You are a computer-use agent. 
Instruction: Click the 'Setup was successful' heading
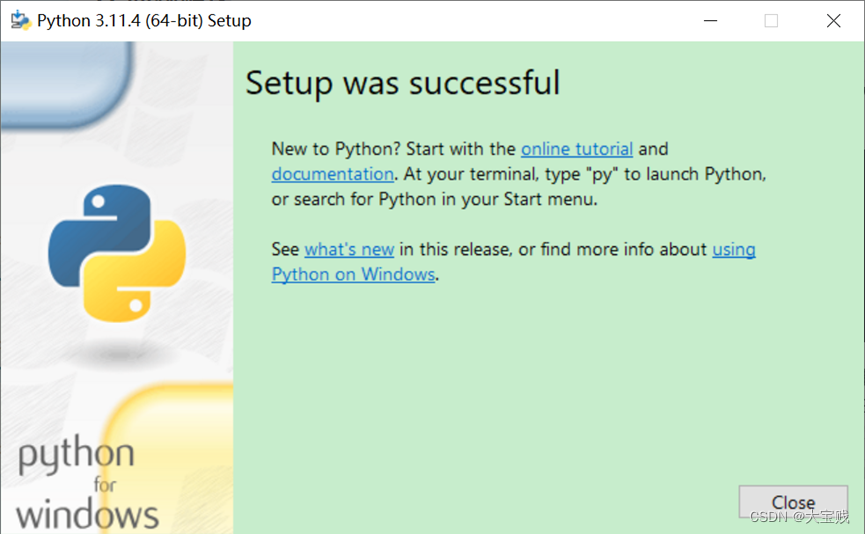pos(403,83)
